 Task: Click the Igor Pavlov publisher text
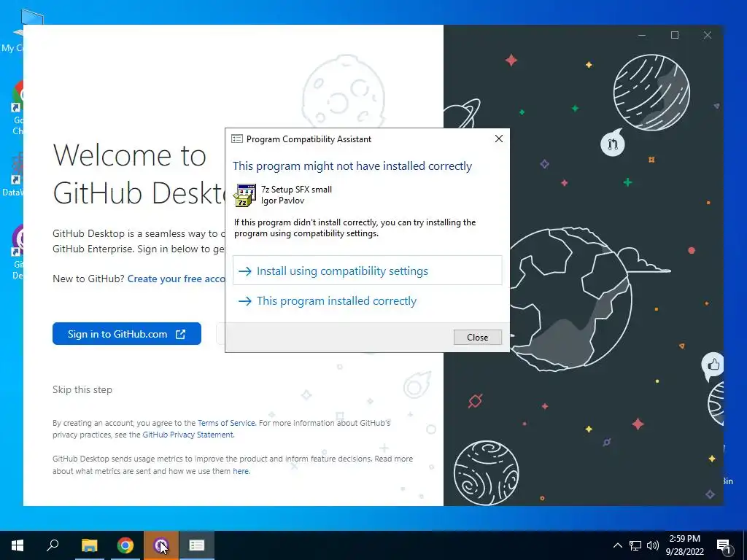[282, 201]
